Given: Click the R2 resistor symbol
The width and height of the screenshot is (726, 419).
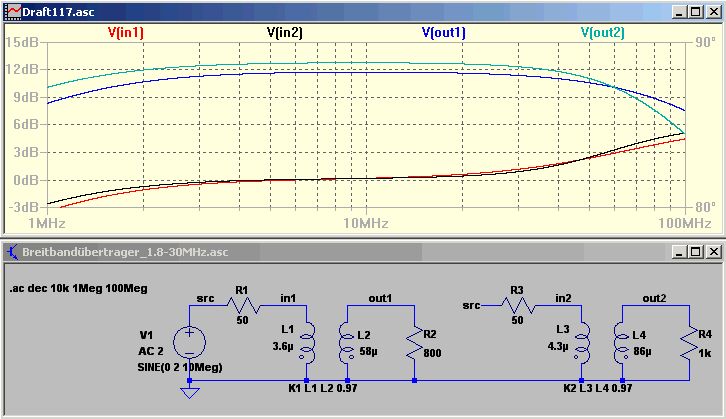Looking at the screenshot, I should [414, 343].
